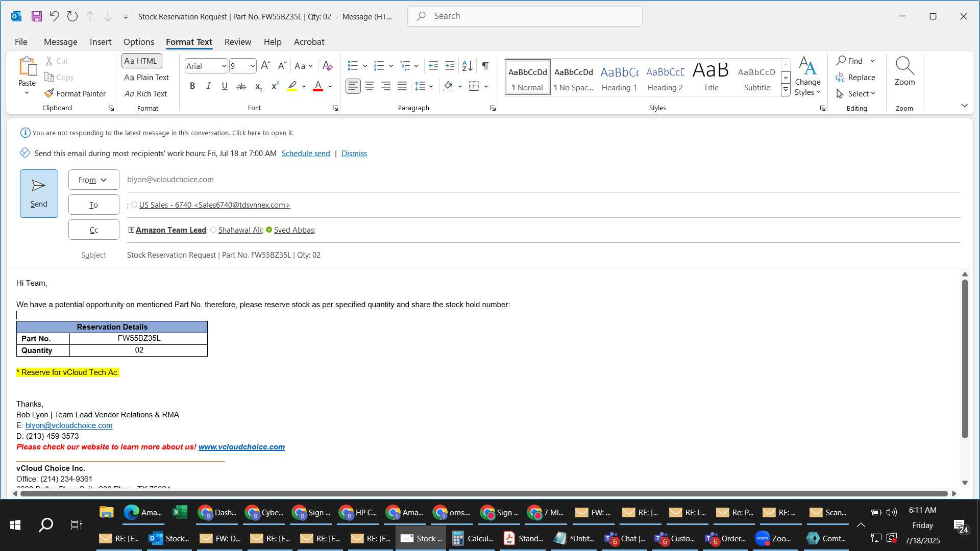This screenshot has height=551, width=980.
Task: Apply shading fill color
Action: (448, 86)
